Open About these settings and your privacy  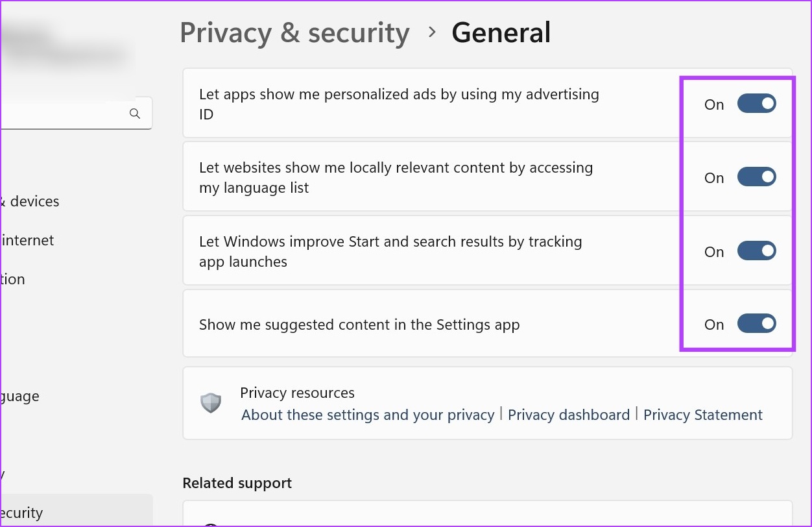pyautogui.click(x=368, y=415)
